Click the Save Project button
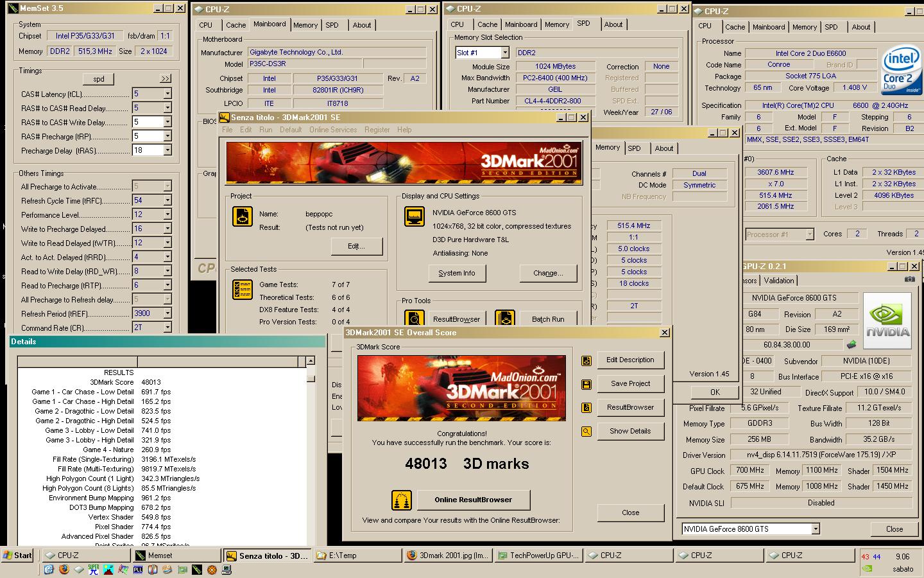Screen dimensions: 924x578 [x=631, y=383]
